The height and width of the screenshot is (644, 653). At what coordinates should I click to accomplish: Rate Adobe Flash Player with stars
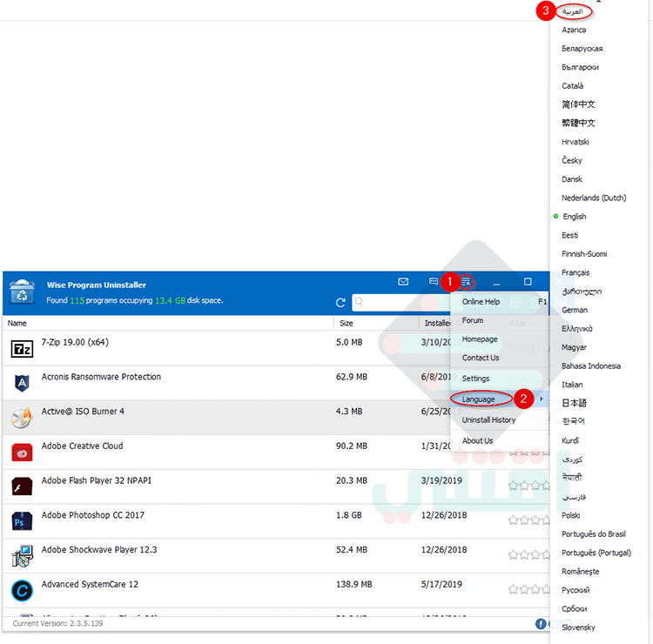(528, 486)
